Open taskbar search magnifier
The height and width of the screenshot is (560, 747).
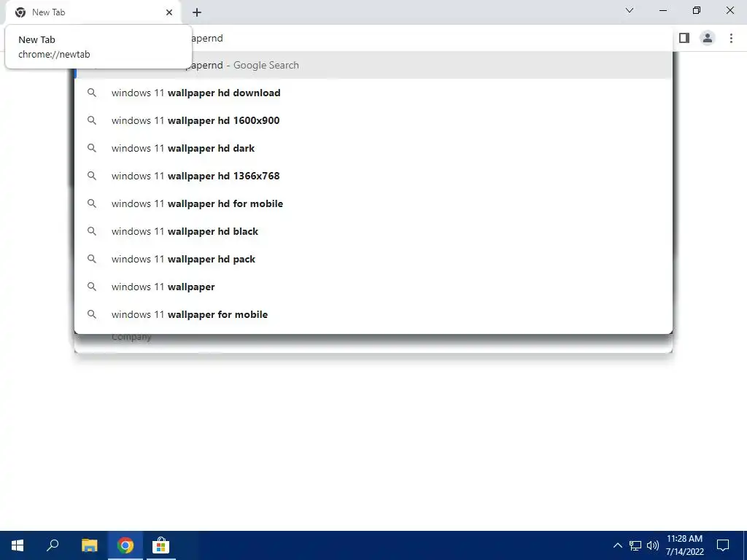tap(53, 545)
